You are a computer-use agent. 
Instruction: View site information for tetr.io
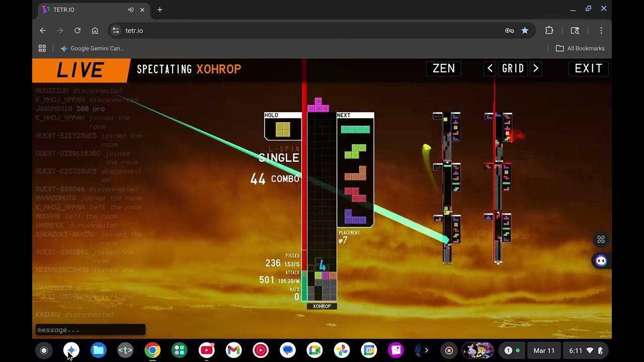[x=116, y=31]
